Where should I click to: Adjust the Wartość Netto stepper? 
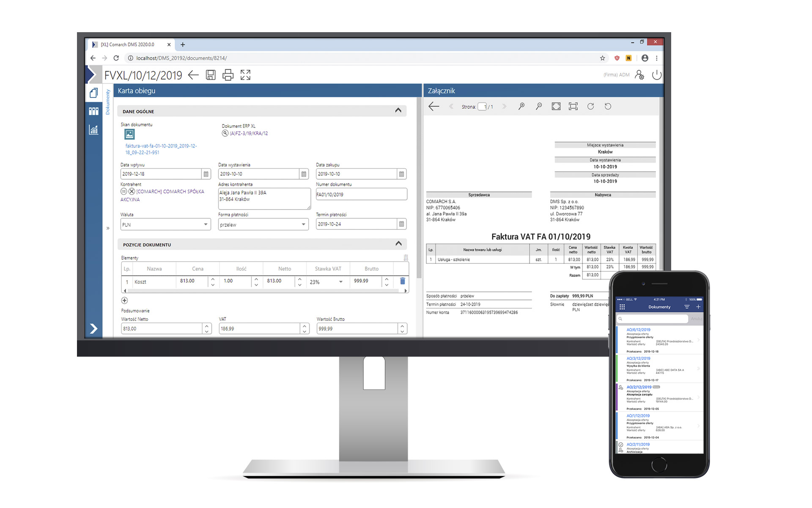pos(206,329)
